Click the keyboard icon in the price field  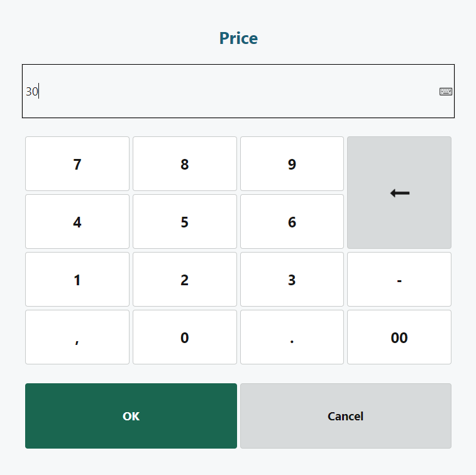click(x=445, y=92)
